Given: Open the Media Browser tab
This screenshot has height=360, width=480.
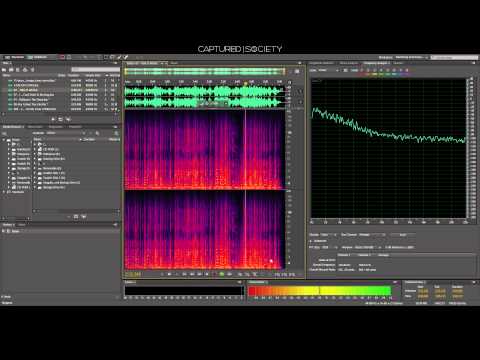Looking at the screenshot, I should [13, 127].
